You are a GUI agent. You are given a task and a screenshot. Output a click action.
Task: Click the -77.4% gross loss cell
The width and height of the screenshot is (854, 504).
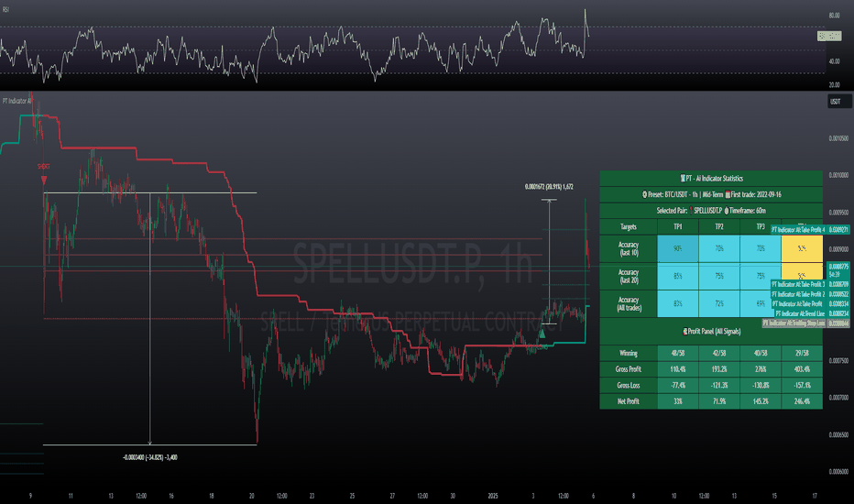click(678, 385)
